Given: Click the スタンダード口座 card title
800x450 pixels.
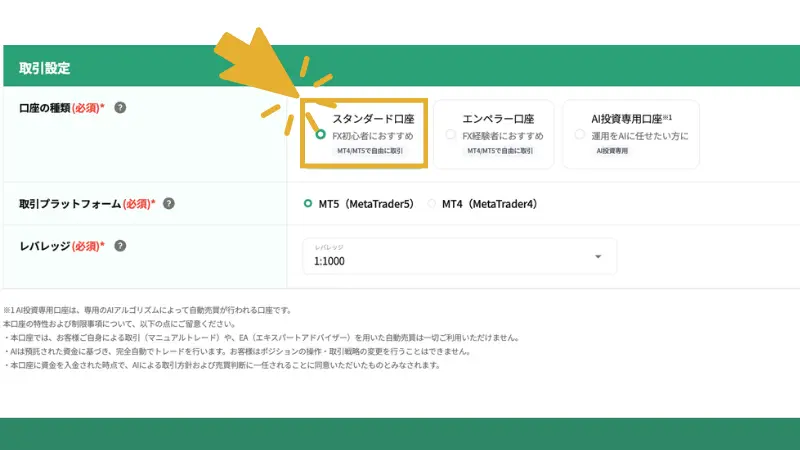Looking at the screenshot, I should click(x=373, y=119).
